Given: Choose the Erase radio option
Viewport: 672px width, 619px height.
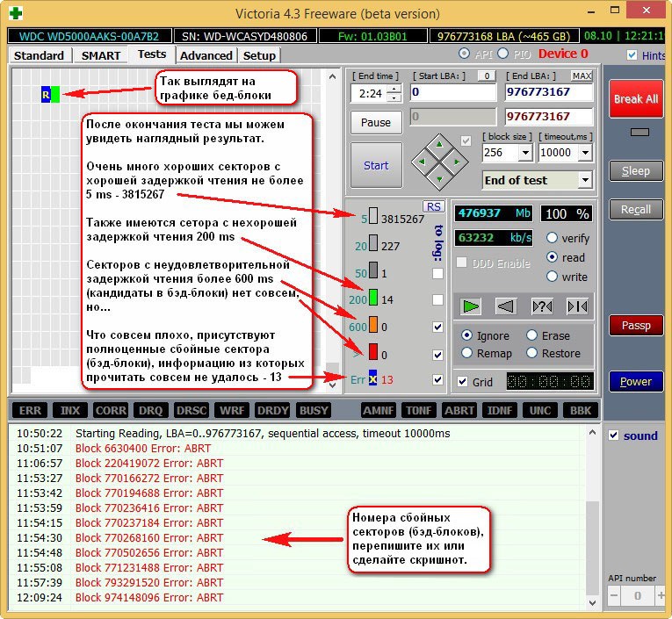Looking at the screenshot, I should point(531,335).
